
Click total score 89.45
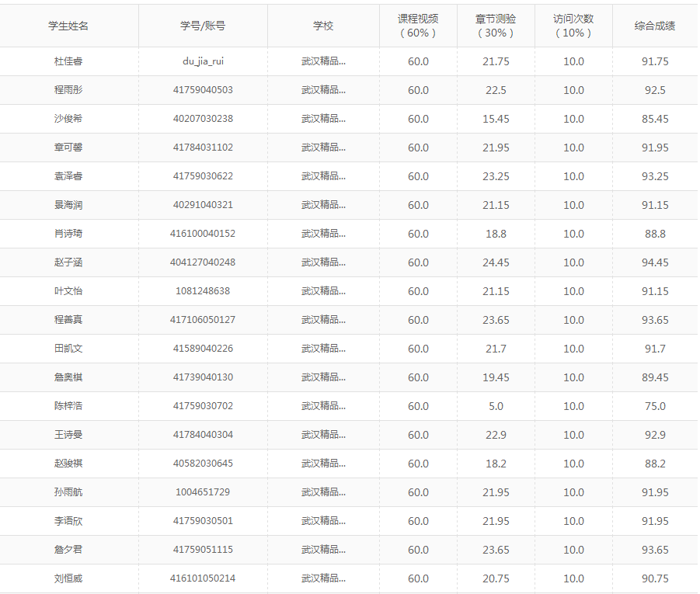click(x=656, y=377)
